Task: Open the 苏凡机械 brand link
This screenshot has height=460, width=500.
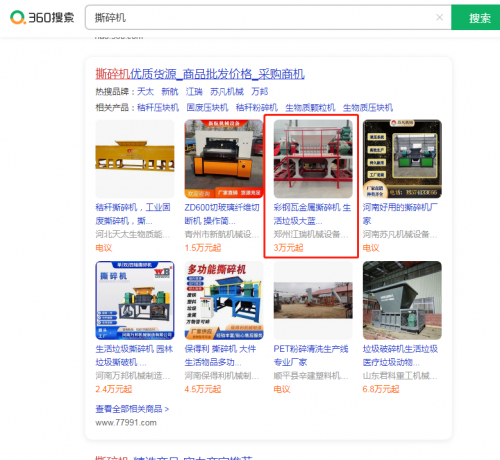Action: 227,91
